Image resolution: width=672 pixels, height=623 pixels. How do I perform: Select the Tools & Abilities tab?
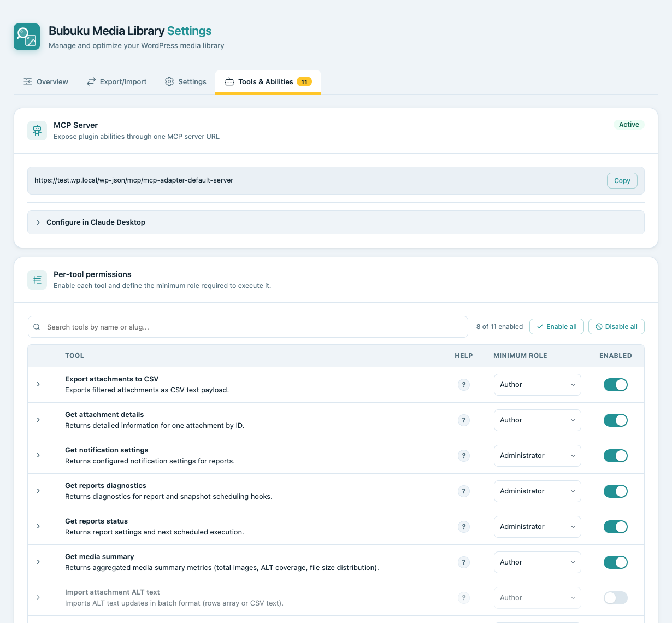tap(268, 82)
